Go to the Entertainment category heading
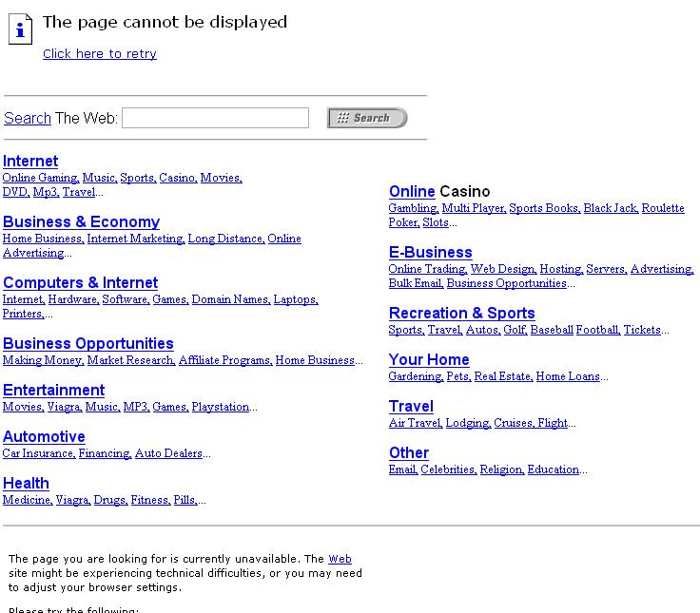 pyautogui.click(x=53, y=391)
